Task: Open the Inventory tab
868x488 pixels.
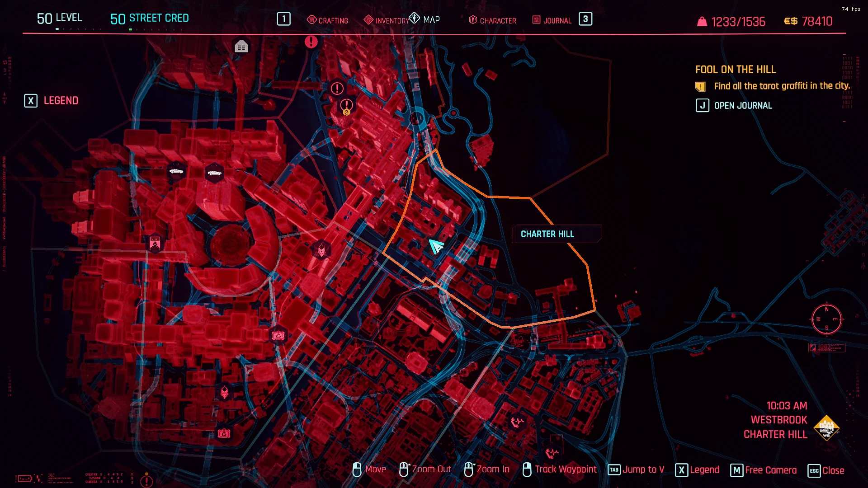Action: [x=386, y=20]
